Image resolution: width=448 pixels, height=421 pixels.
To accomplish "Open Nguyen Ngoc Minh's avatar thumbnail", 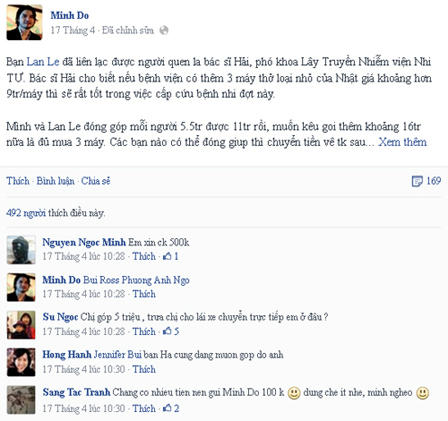I will 21,250.
